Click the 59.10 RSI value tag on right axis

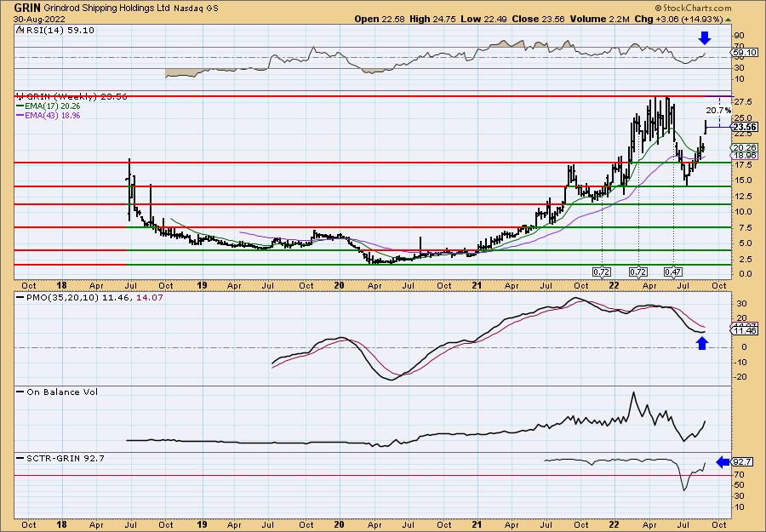[745, 52]
